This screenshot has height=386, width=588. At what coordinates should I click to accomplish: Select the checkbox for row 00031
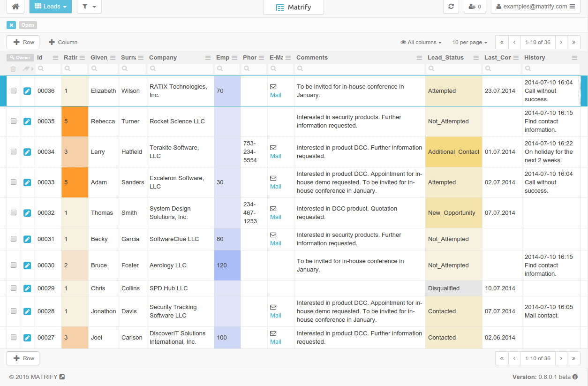tap(14, 239)
